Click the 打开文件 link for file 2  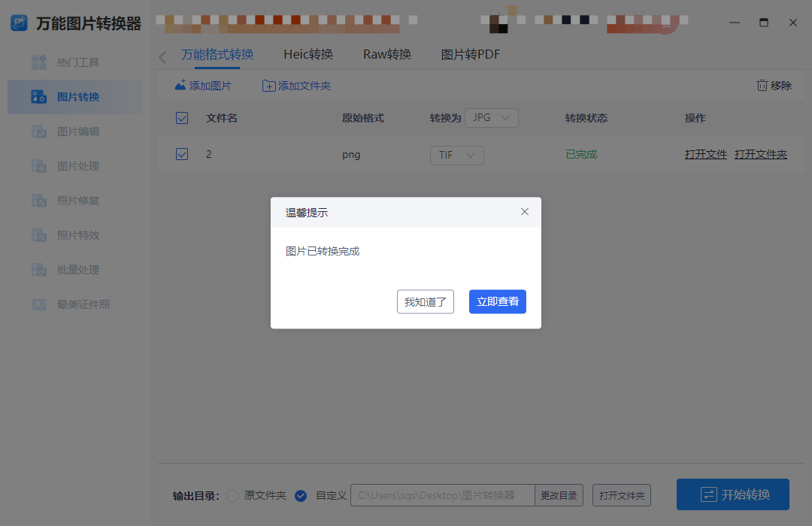coord(706,154)
